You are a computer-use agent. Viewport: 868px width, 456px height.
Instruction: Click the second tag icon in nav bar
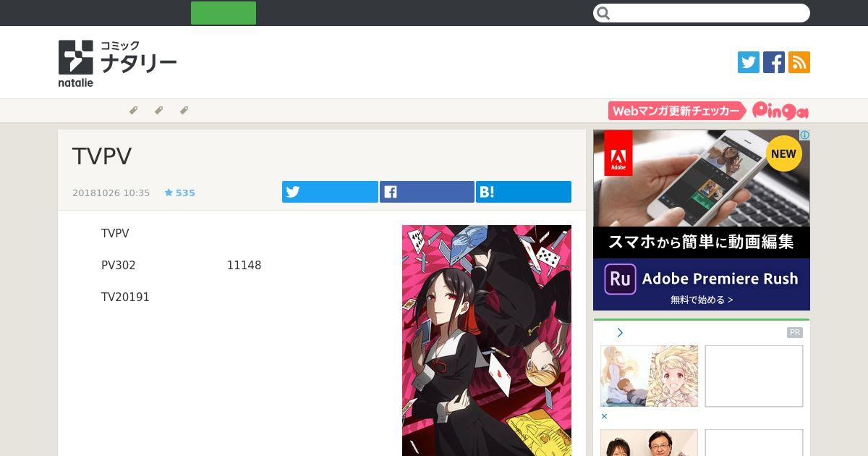158,111
